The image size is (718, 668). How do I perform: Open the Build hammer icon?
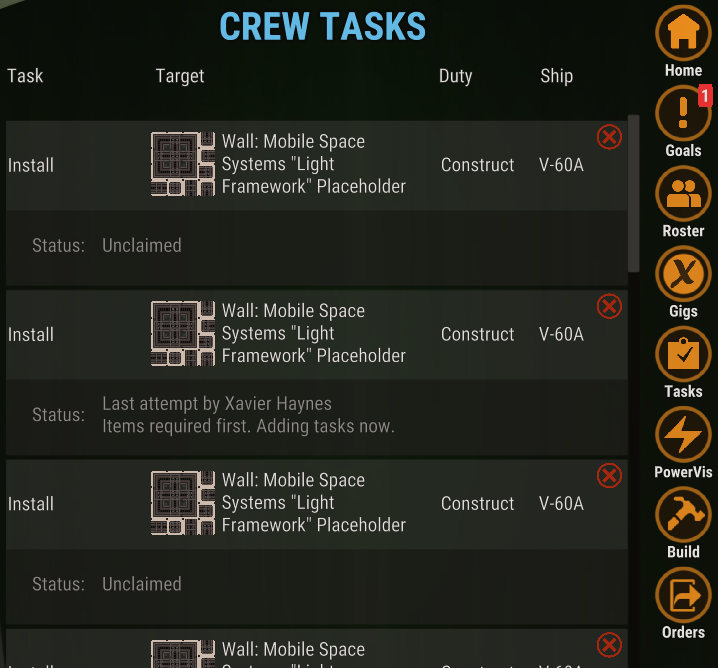683,515
